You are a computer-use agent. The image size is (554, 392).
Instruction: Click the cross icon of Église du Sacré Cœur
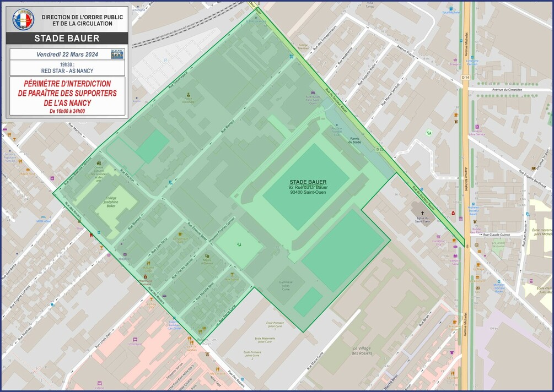click(423, 214)
